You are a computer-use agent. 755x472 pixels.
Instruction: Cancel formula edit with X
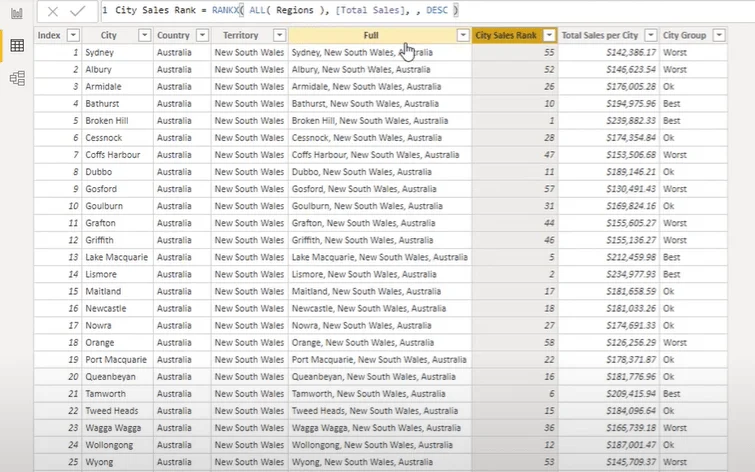(x=53, y=11)
